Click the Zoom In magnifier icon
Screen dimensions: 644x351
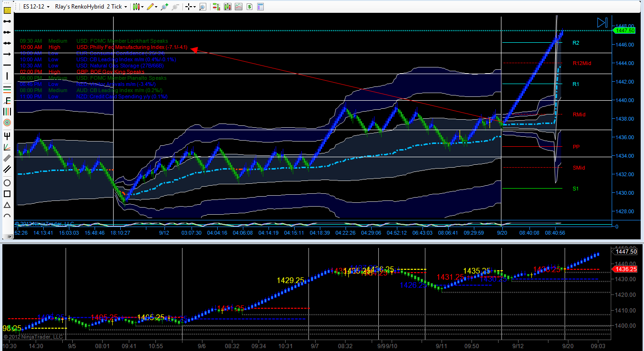click(x=164, y=7)
